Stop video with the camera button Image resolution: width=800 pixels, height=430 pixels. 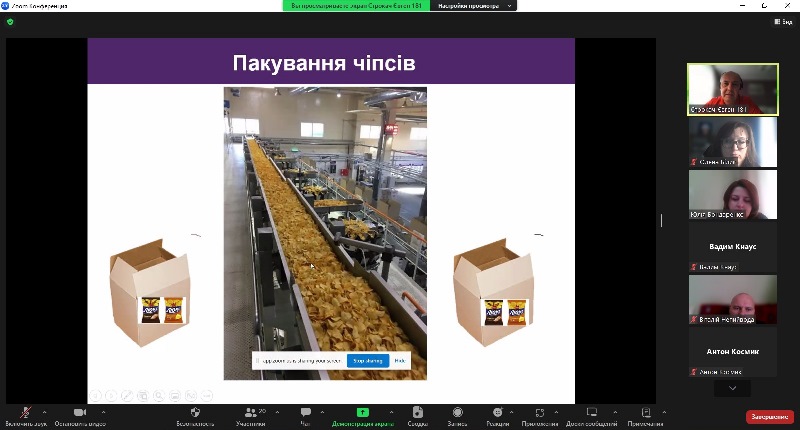(x=80, y=416)
